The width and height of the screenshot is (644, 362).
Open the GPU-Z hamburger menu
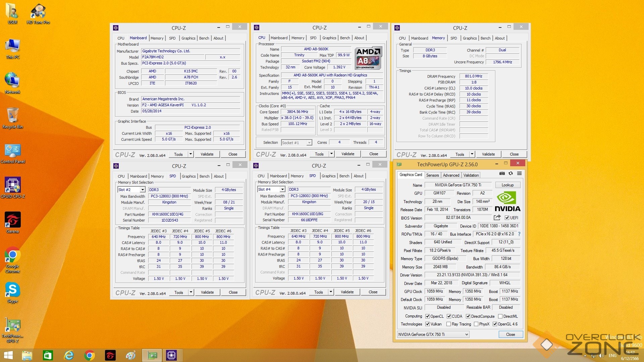point(519,173)
